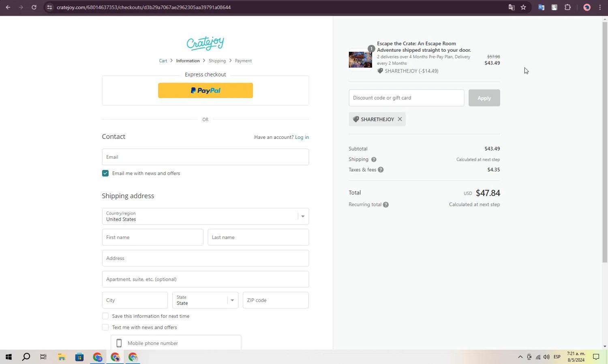
Task: Open the volume control in the tray
Action: pos(546,357)
